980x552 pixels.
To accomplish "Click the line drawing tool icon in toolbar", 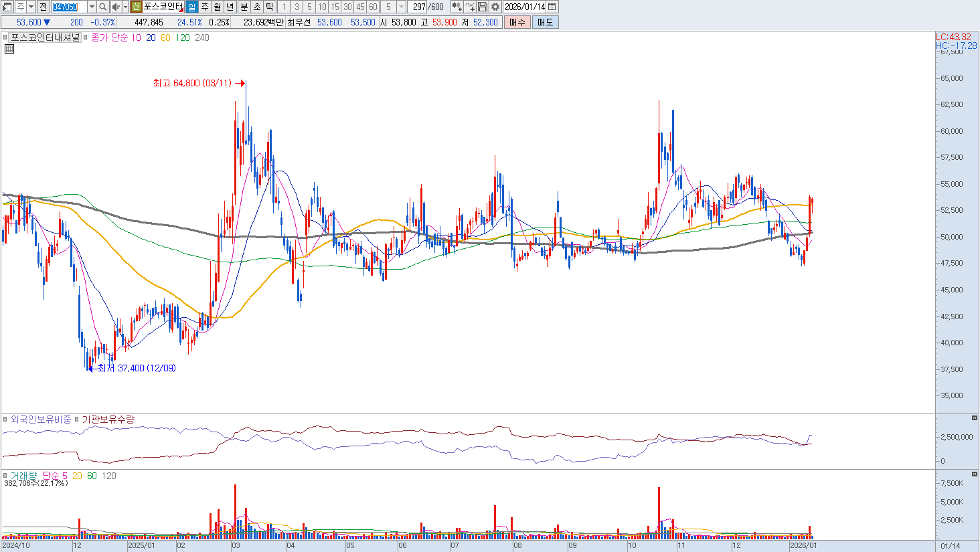I will click(x=470, y=7).
